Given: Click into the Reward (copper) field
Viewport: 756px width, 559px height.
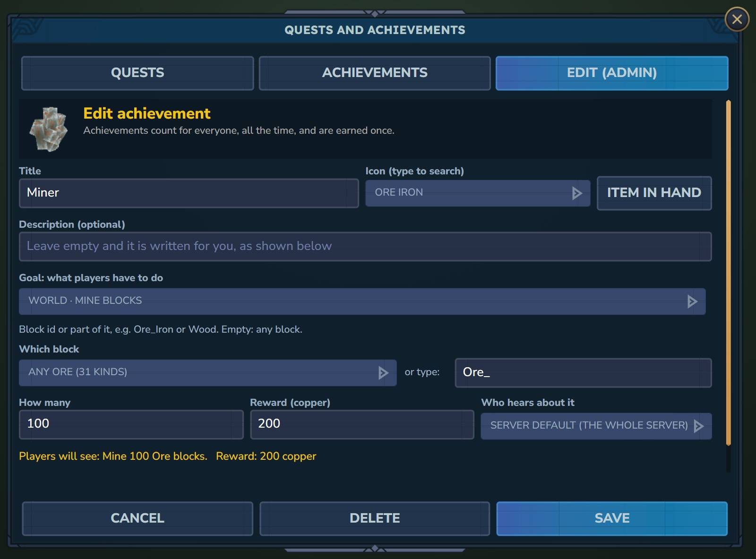Looking at the screenshot, I should pos(362,424).
